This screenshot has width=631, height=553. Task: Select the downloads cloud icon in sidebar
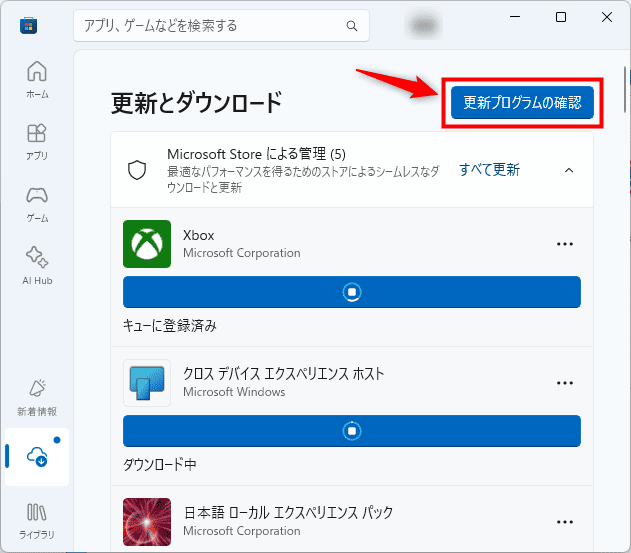(37, 457)
